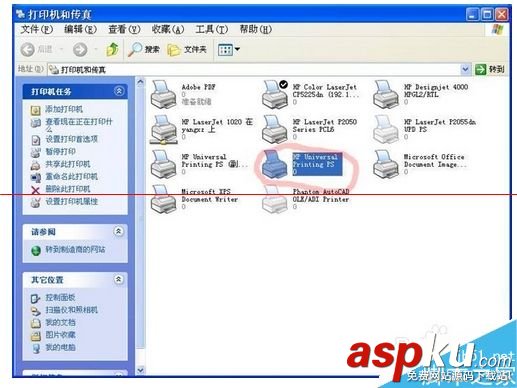This screenshot has height=388, width=517.
Task: Maximize the Printers and Faxes window
Action: click(x=487, y=14)
